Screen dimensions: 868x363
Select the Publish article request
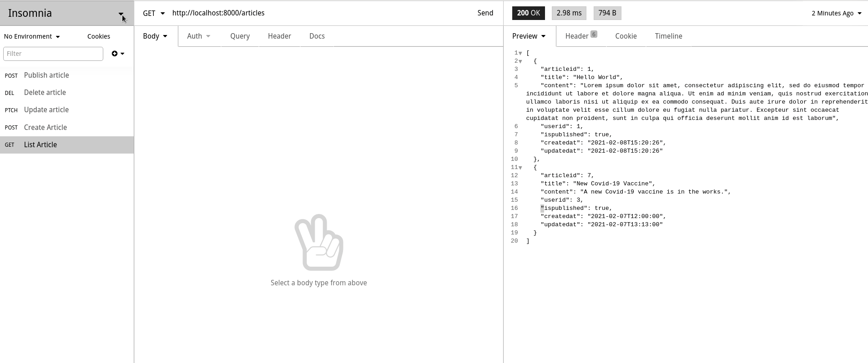pyautogui.click(x=67, y=75)
